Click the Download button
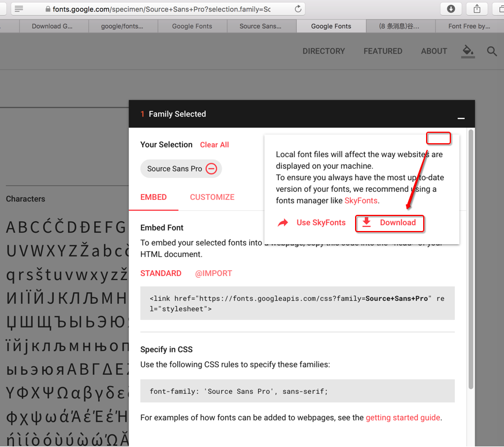The height and width of the screenshot is (447, 504). coord(389,223)
